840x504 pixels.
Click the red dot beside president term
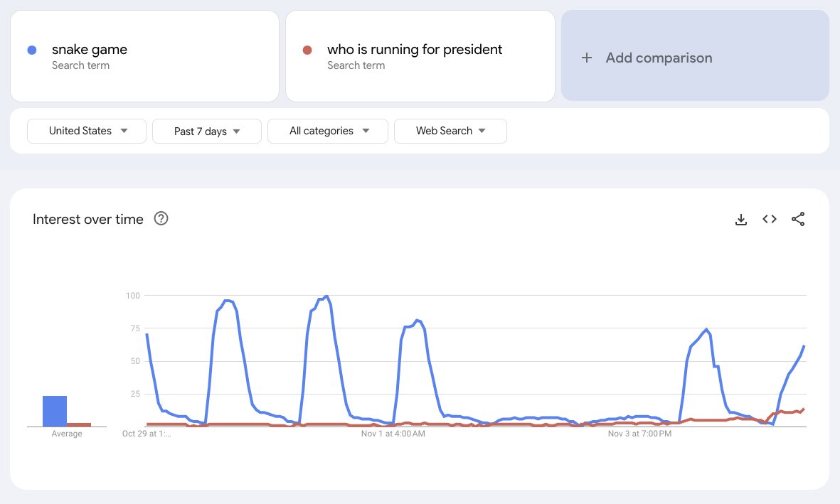pyautogui.click(x=307, y=50)
